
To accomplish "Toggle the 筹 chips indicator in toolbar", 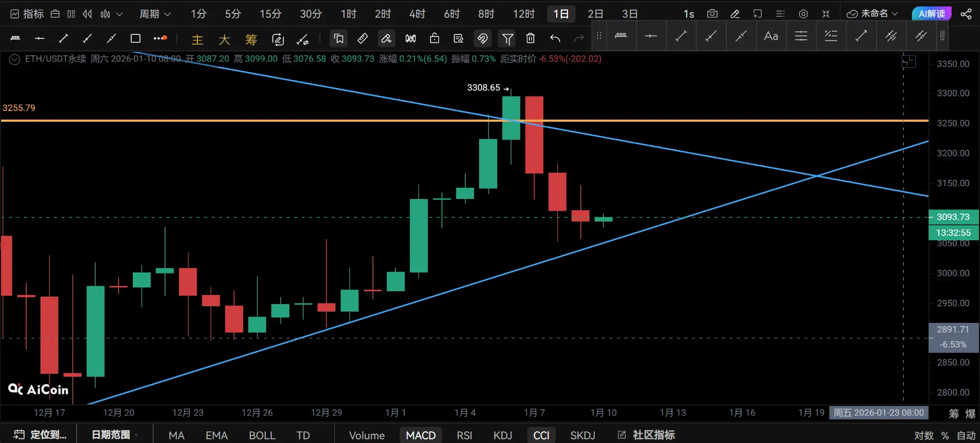I will (251, 39).
